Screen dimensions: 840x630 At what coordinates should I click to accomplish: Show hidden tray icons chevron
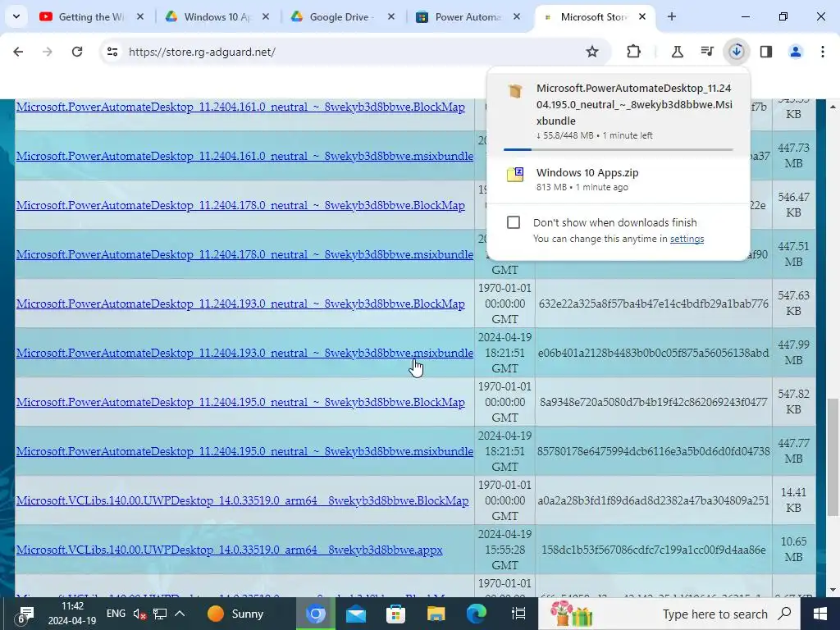pyautogui.click(x=180, y=614)
